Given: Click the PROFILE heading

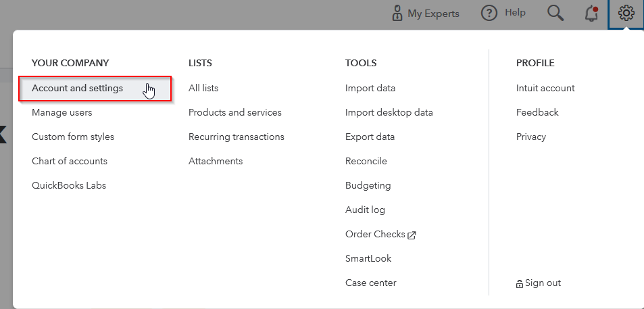Looking at the screenshot, I should tap(535, 64).
